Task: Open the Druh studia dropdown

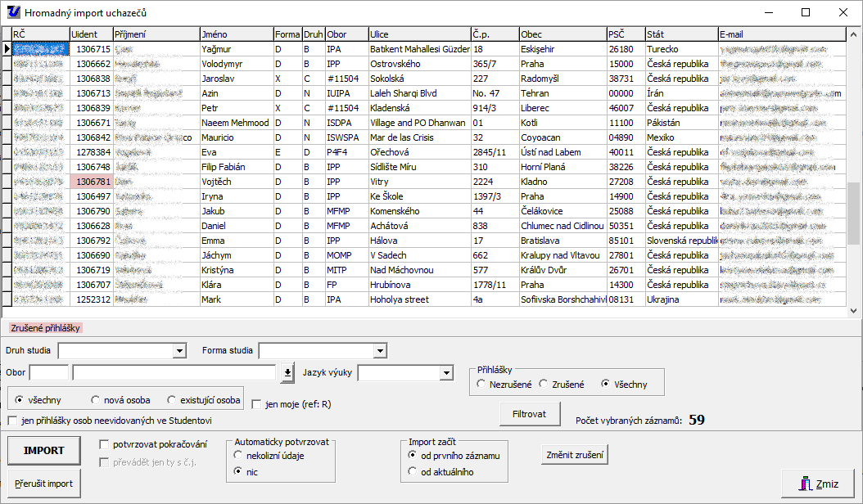Action: 179,351
